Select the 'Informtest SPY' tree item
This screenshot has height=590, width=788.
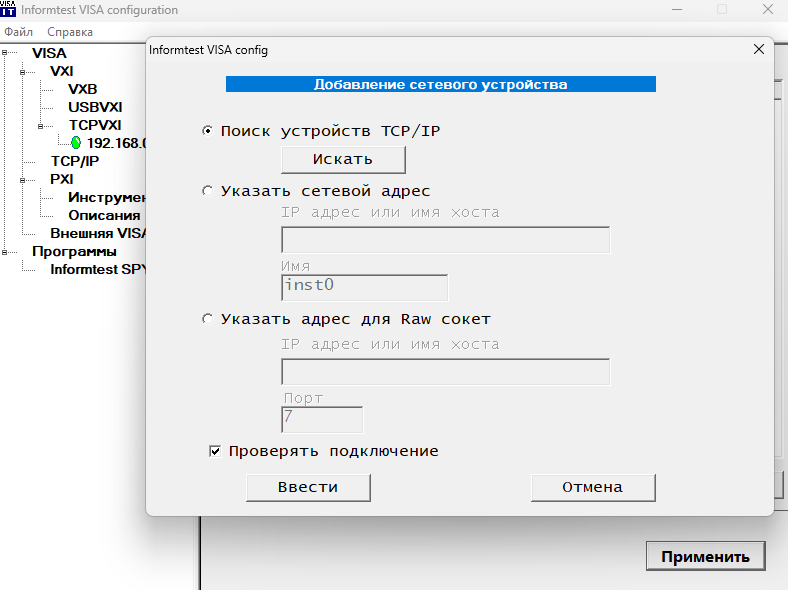click(x=98, y=269)
